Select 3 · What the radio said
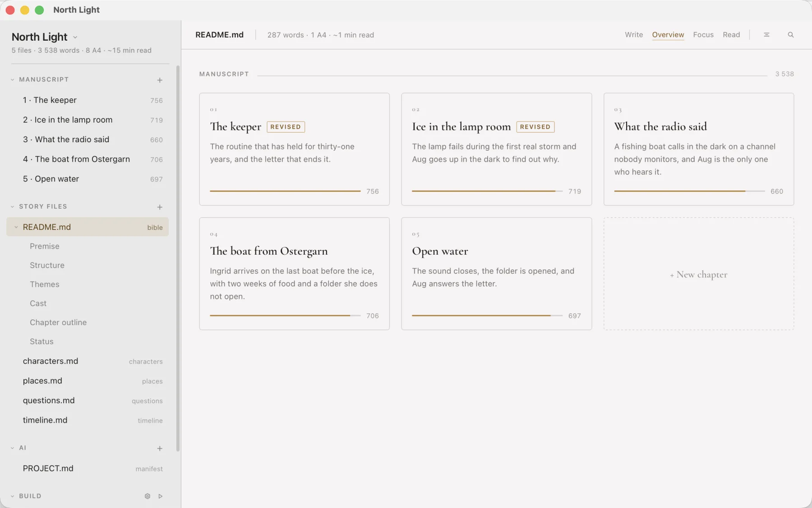Image resolution: width=812 pixels, height=508 pixels. click(x=88, y=140)
